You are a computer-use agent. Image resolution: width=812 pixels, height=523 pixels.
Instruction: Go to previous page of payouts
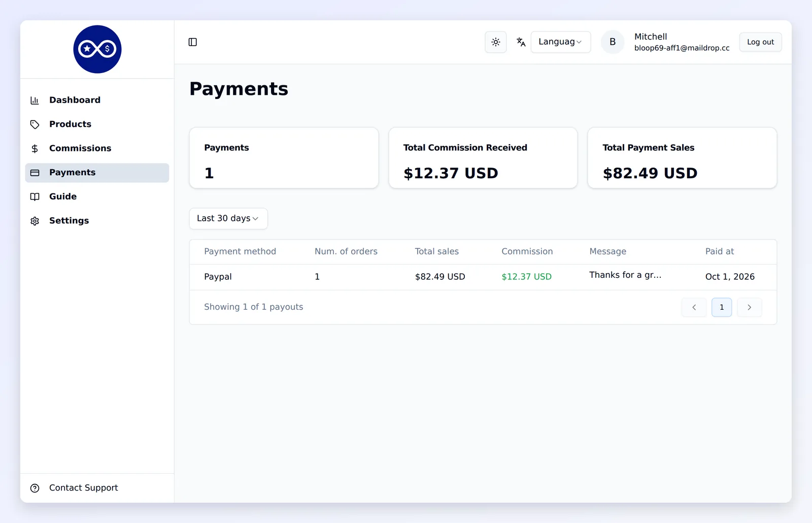pyautogui.click(x=694, y=307)
